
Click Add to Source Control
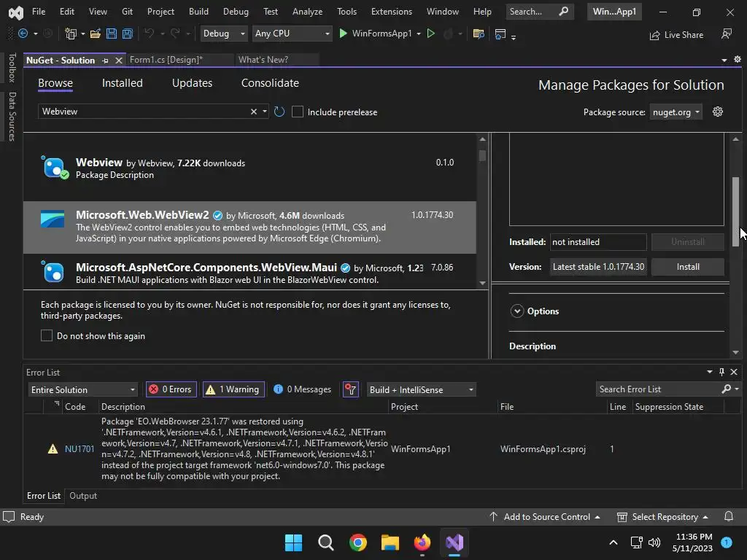coord(546,517)
